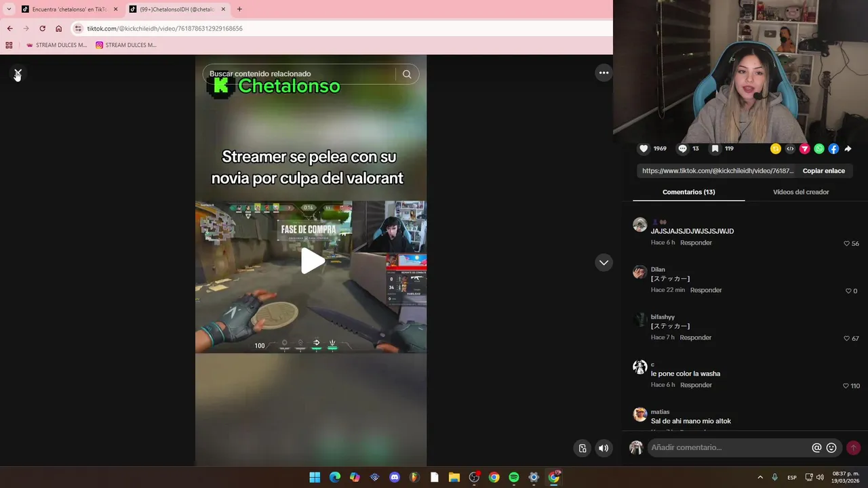Reload the TikTok page
The height and width of the screenshot is (488, 868).
(x=42, y=28)
